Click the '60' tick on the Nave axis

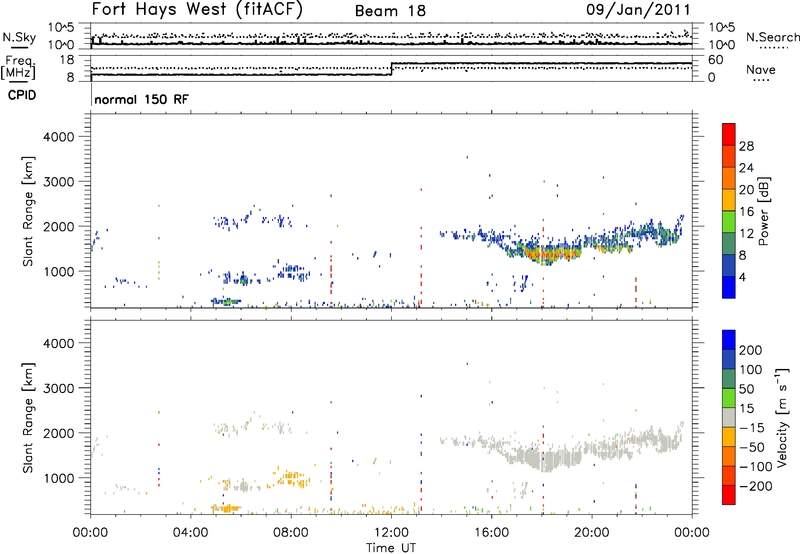click(x=716, y=60)
